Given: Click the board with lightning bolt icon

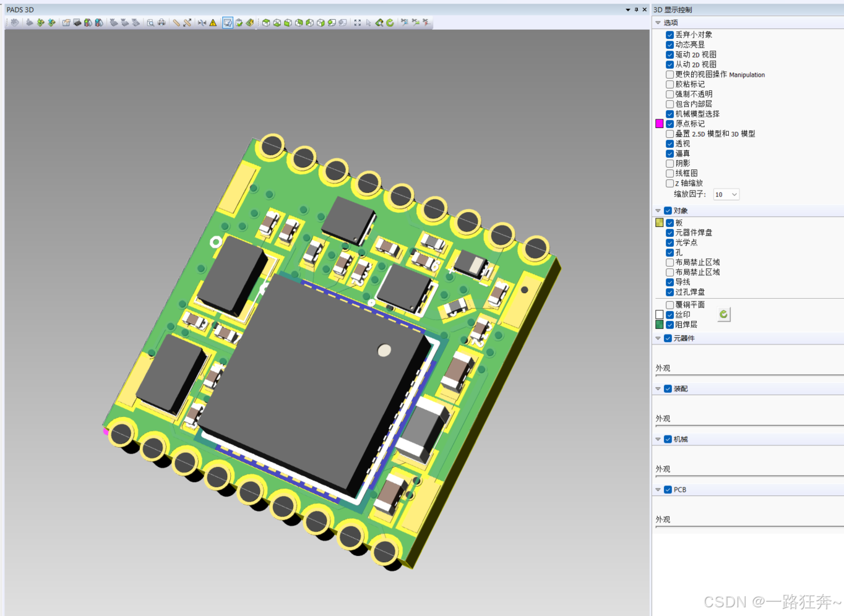Looking at the screenshot, I should tap(249, 22).
